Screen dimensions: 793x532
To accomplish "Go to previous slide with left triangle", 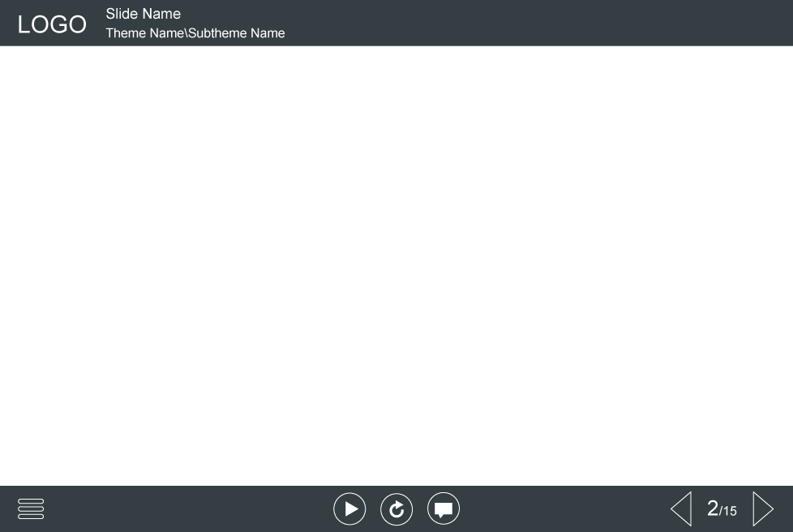I will point(681,509).
